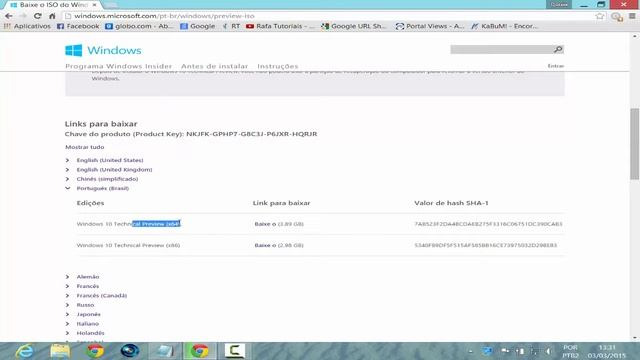Click the taskbar clock showing 03/03/2015
640x360 pixels.
pos(607,351)
